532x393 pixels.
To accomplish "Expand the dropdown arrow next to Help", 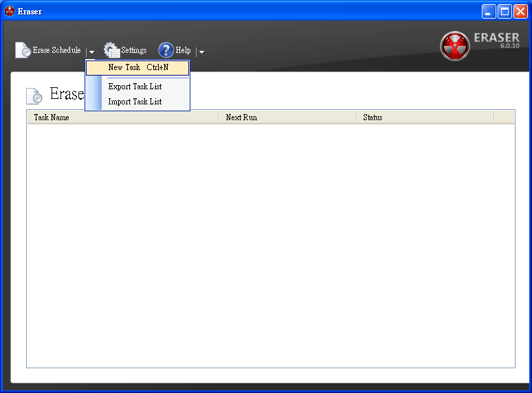I will [x=201, y=52].
